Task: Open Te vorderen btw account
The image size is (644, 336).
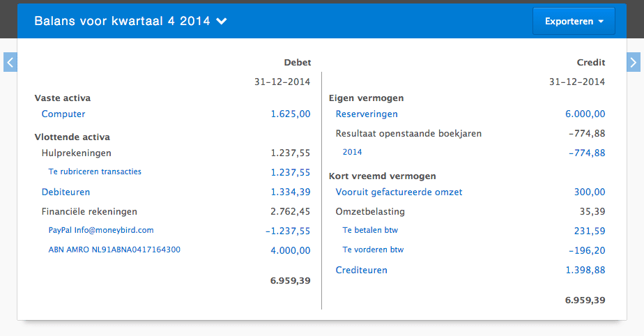Action: click(x=373, y=249)
